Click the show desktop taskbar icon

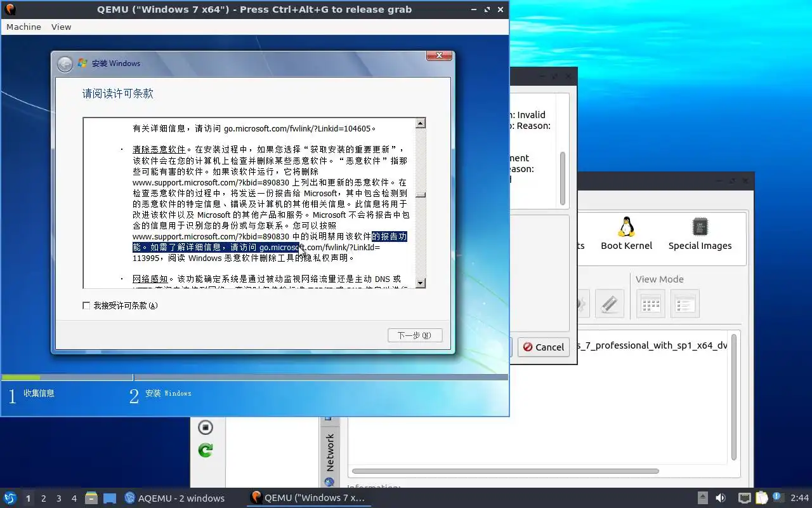110,498
